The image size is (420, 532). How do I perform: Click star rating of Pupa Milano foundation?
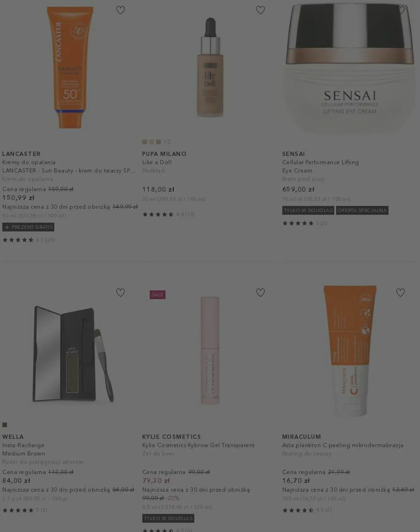[158, 214]
